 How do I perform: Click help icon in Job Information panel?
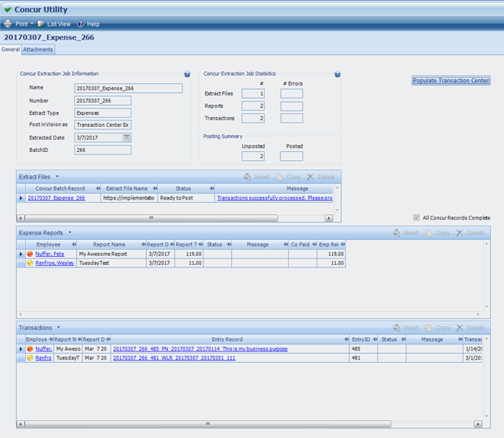[x=187, y=74]
